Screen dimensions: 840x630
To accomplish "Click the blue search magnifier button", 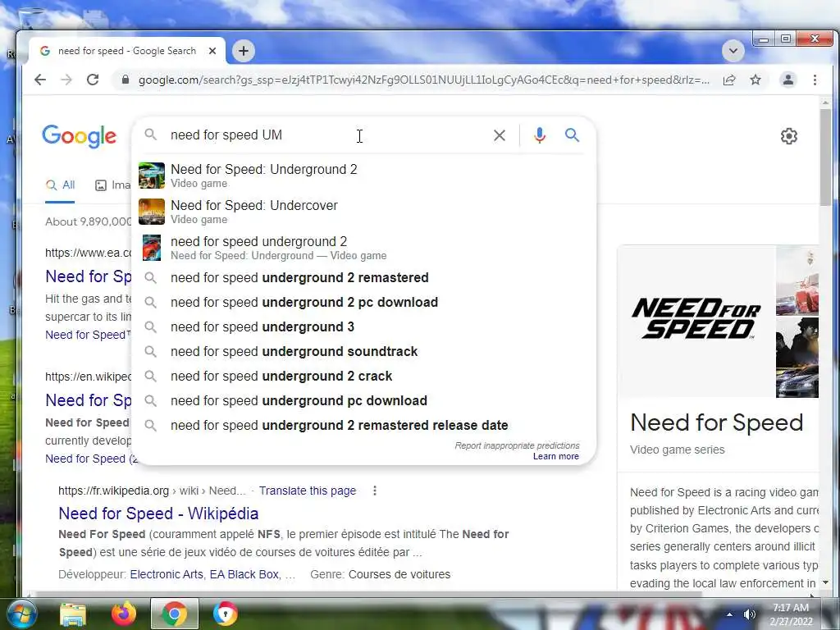I will coord(572,135).
